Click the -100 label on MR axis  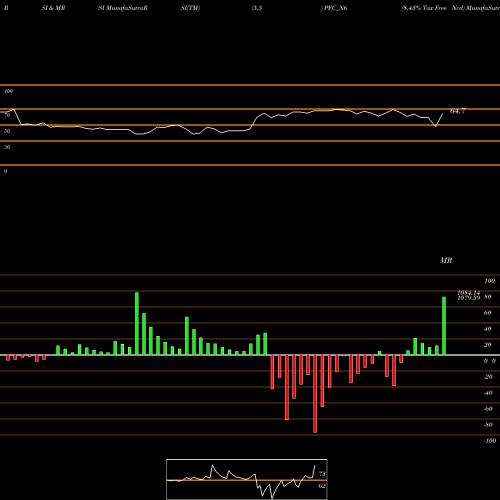click(490, 441)
